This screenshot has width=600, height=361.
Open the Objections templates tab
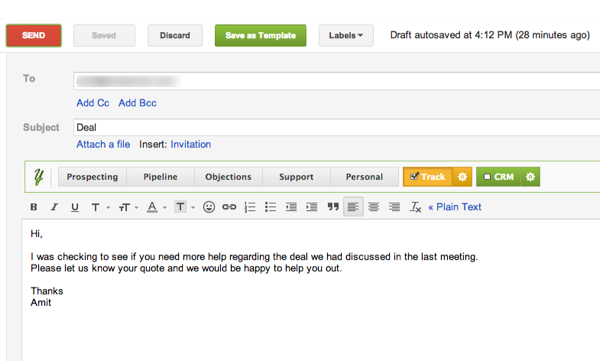tap(228, 177)
